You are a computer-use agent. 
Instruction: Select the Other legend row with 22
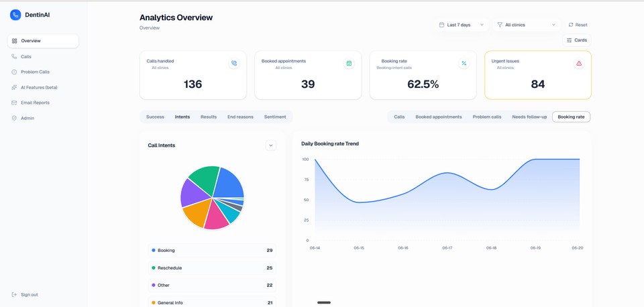pyautogui.click(x=212, y=286)
